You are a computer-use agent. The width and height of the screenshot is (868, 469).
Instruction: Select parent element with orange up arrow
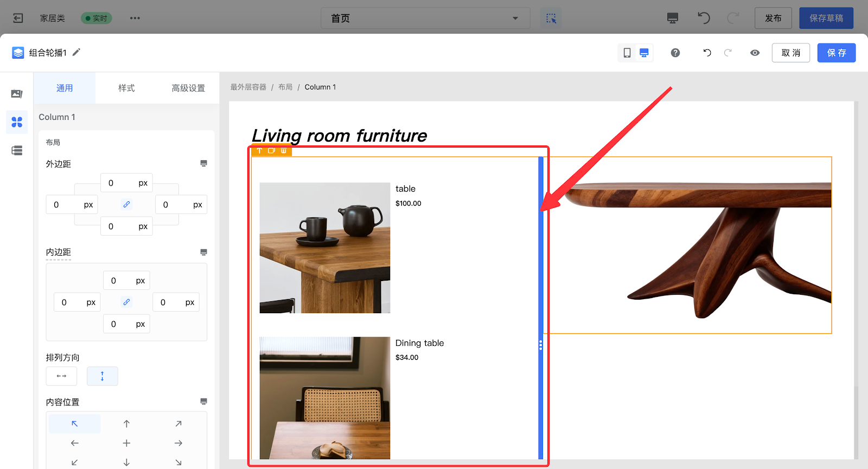click(259, 151)
